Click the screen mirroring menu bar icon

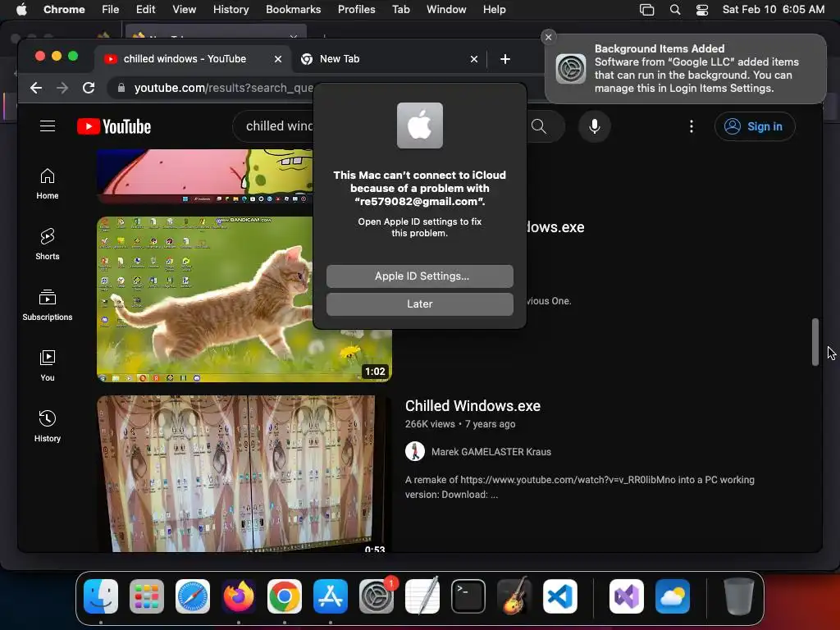pos(646,9)
